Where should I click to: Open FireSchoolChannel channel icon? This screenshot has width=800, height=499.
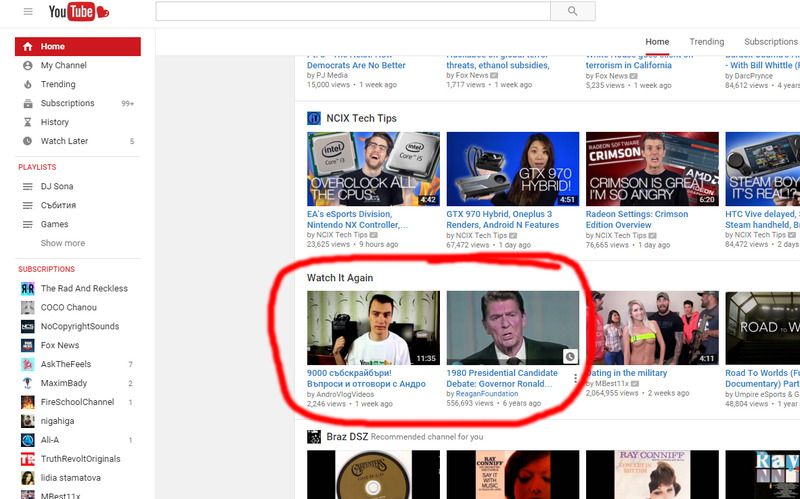tap(28, 402)
